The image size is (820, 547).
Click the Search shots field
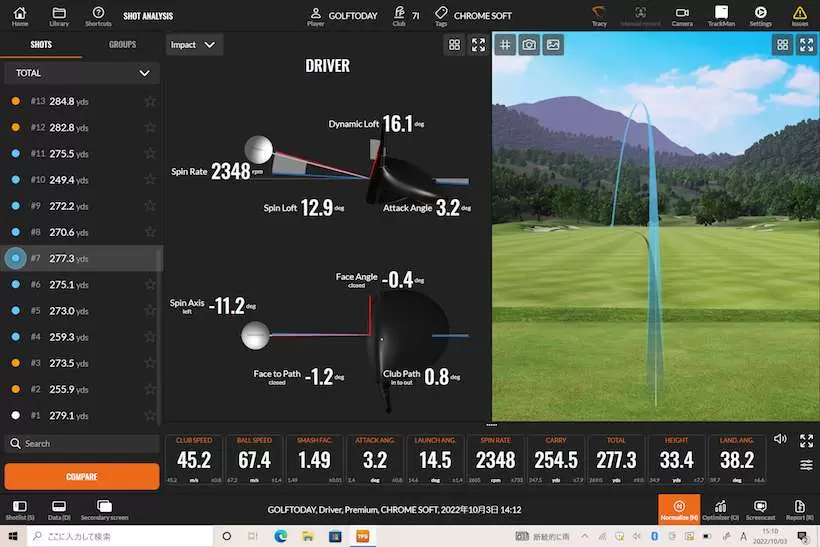[81, 443]
